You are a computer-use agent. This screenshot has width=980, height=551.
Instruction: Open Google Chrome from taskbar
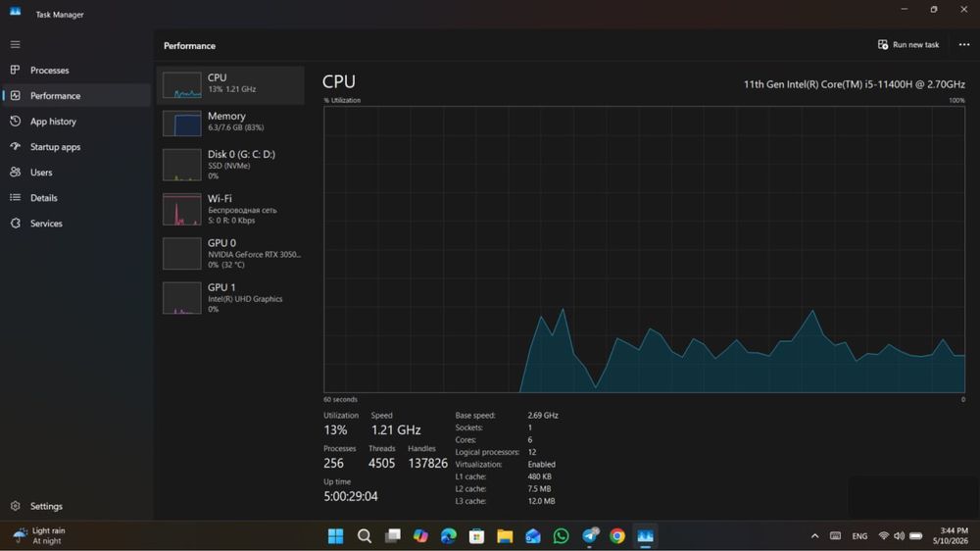pos(617,536)
